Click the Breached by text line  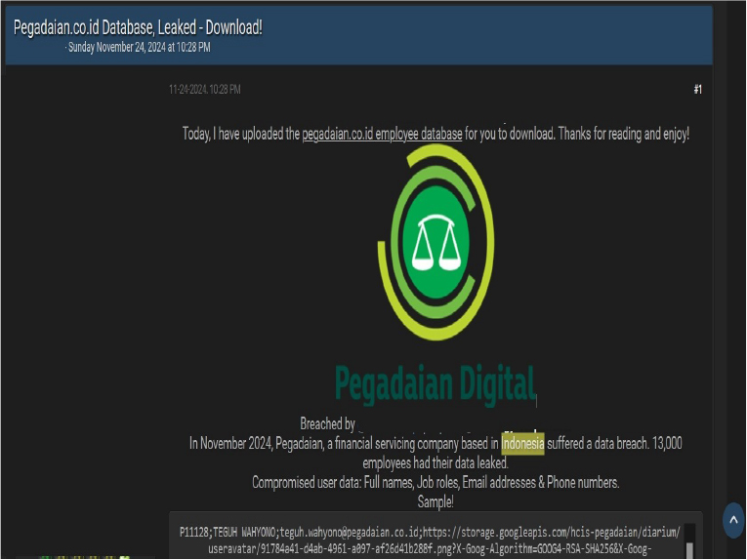(328, 423)
